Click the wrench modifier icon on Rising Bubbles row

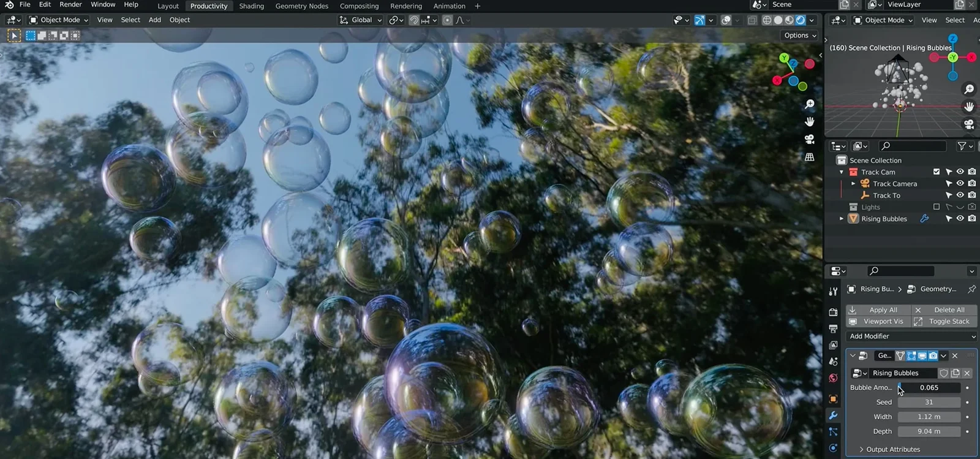[x=924, y=219]
